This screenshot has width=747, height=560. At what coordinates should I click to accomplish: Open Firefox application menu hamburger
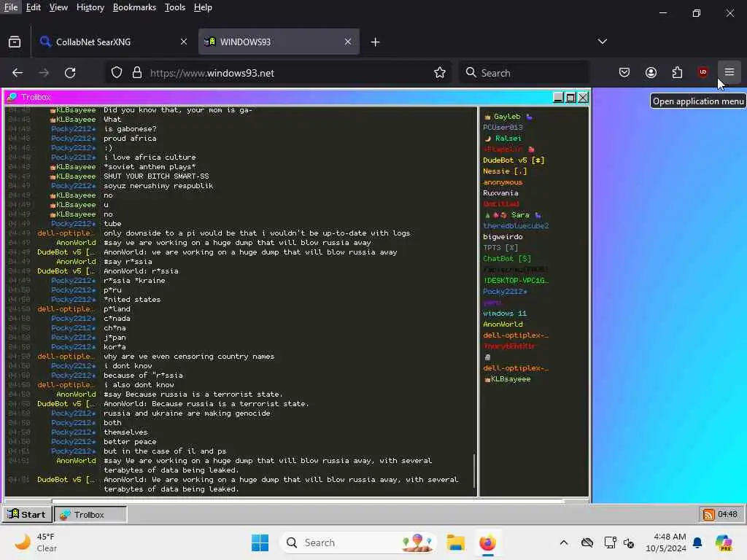pos(729,72)
